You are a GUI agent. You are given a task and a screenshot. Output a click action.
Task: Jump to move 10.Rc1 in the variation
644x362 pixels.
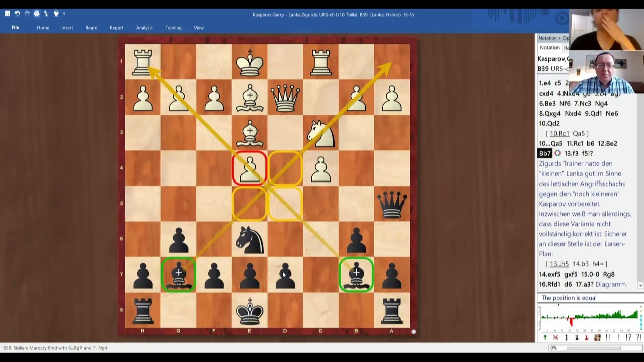[559, 133]
